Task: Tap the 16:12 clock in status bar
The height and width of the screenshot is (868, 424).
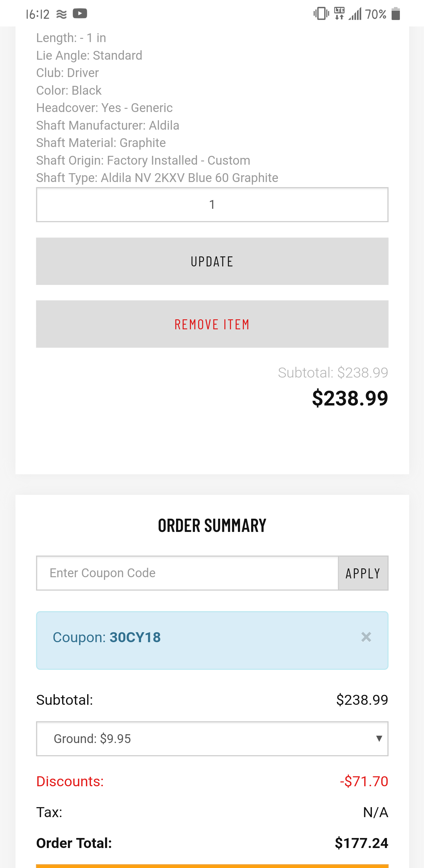Action: (37, 14)
